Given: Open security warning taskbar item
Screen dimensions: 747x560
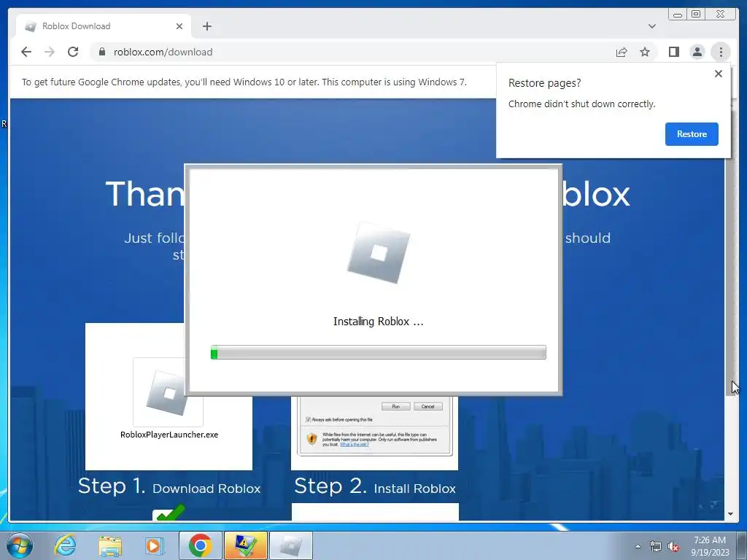Looking at the screenshot, I should pos(246,545).
